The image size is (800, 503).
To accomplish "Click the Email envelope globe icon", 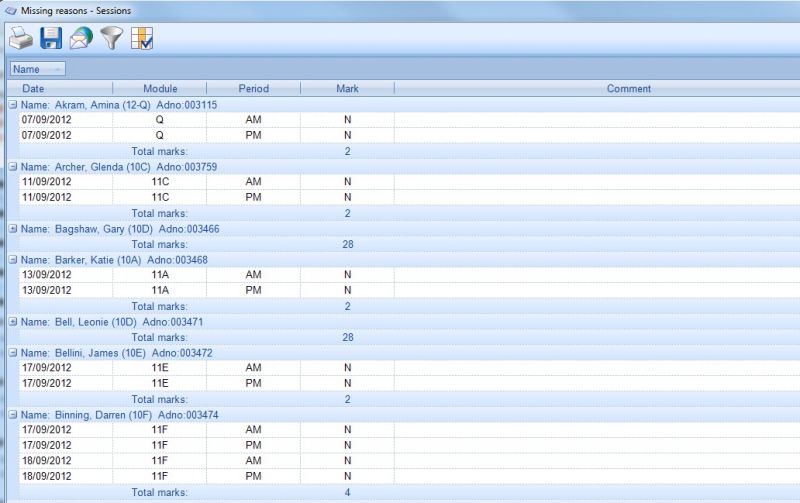I will 81,38.
